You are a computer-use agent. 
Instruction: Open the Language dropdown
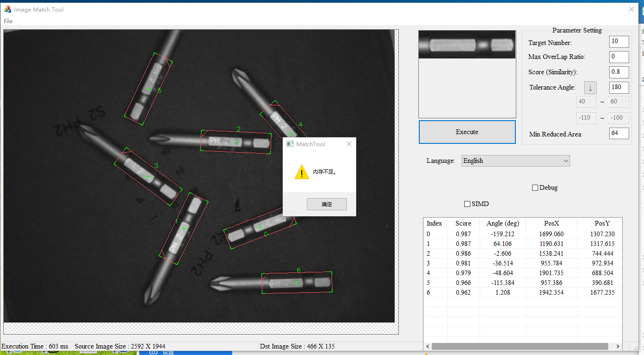click(x=516, y=161)
